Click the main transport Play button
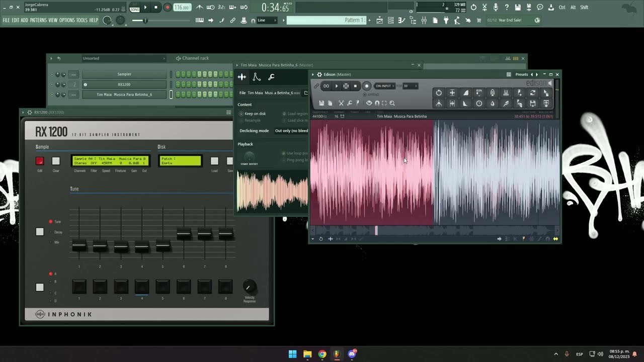Screen dimensions: 644x362 click(x=145, y=7)
